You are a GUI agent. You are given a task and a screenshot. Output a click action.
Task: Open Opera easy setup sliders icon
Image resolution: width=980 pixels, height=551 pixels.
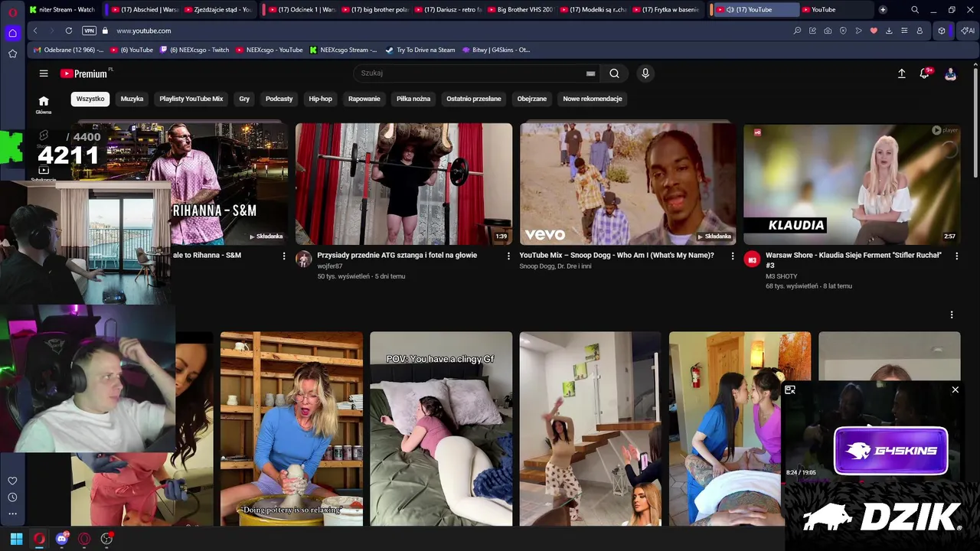(904, 31)
